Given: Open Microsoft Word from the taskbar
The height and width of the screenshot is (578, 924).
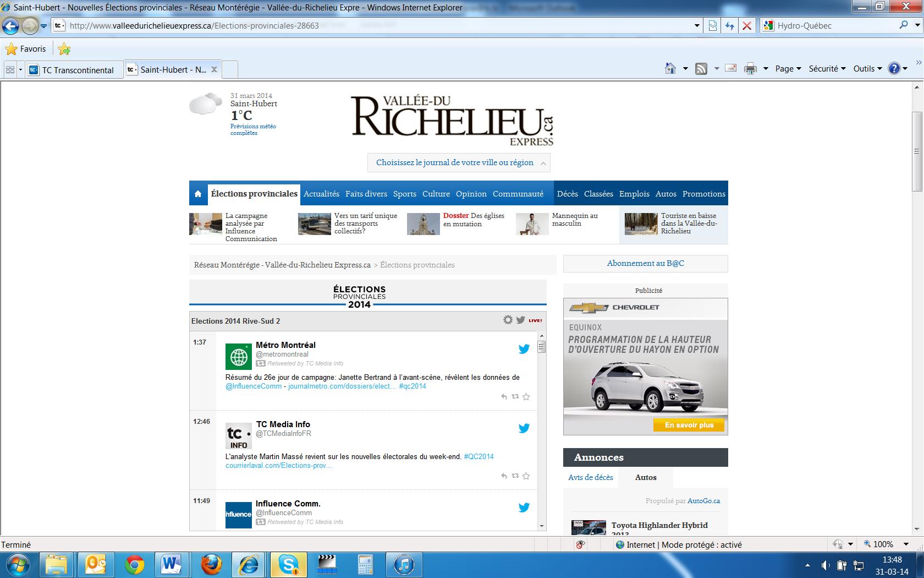Looking at the screenshot, I should (172, 564).
